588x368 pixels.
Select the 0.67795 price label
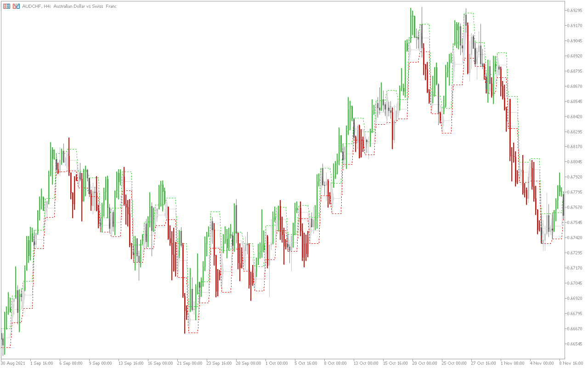[x=576, y=192]
